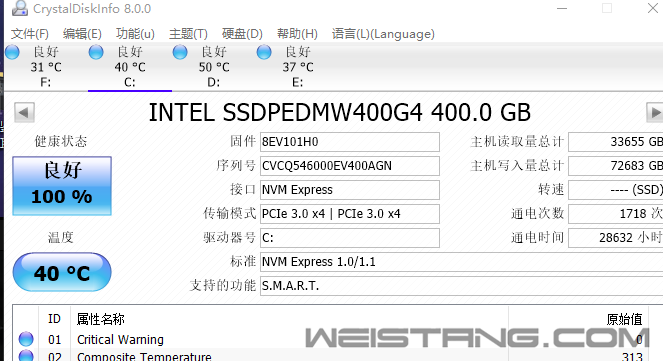Open the 功能(u) menu
The height and width of the screenshot is (361, 663).
135,34
